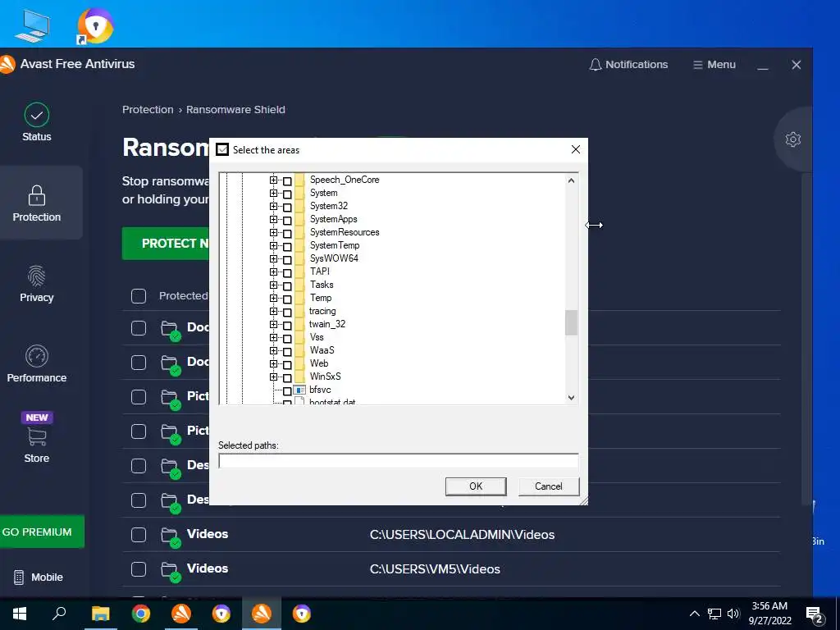840x630 pixels.
Task: Select the C:\USERS\LOCALADMIN\Videos row checkbox
Action: click(x=139, y=535)
